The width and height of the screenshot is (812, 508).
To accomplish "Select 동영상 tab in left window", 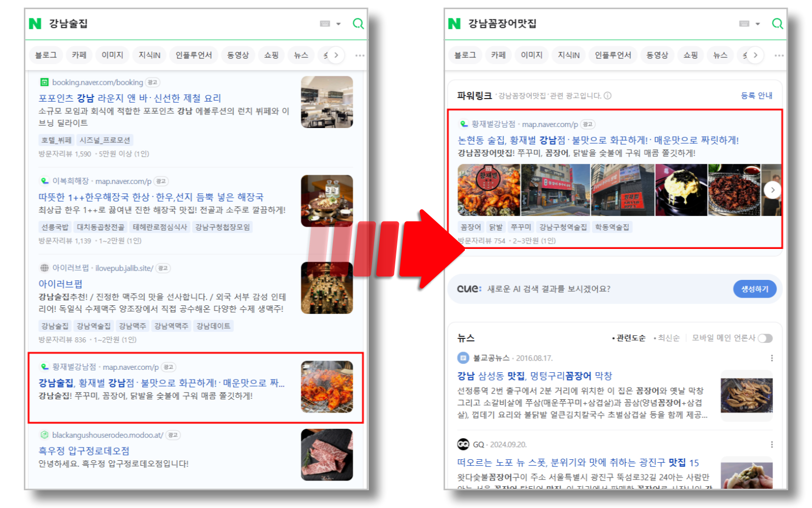I will 238,55.
